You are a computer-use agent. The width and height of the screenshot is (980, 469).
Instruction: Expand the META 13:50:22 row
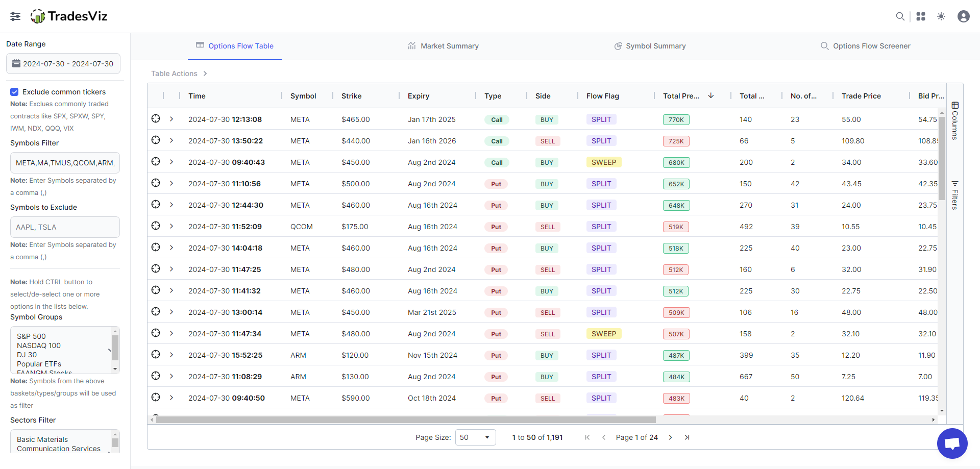click(x=171, y=140)
